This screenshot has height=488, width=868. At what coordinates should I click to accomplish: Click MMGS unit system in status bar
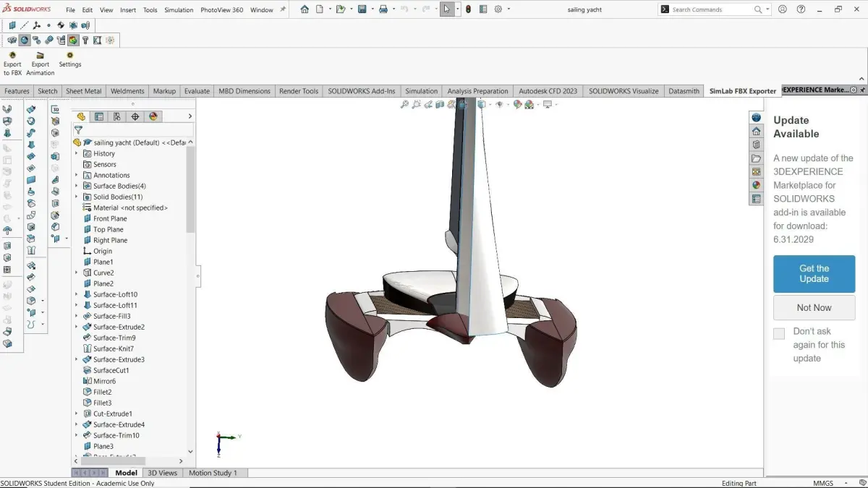(823, 483)
